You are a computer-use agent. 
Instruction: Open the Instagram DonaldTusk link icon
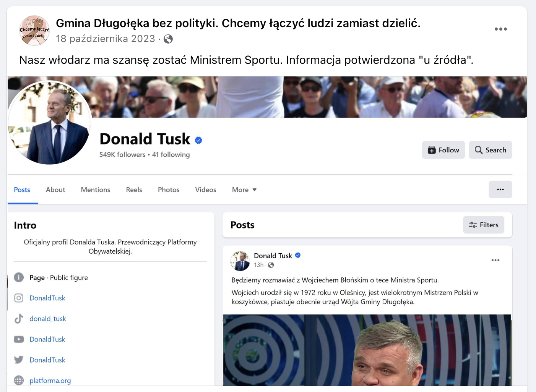point(19,298)
